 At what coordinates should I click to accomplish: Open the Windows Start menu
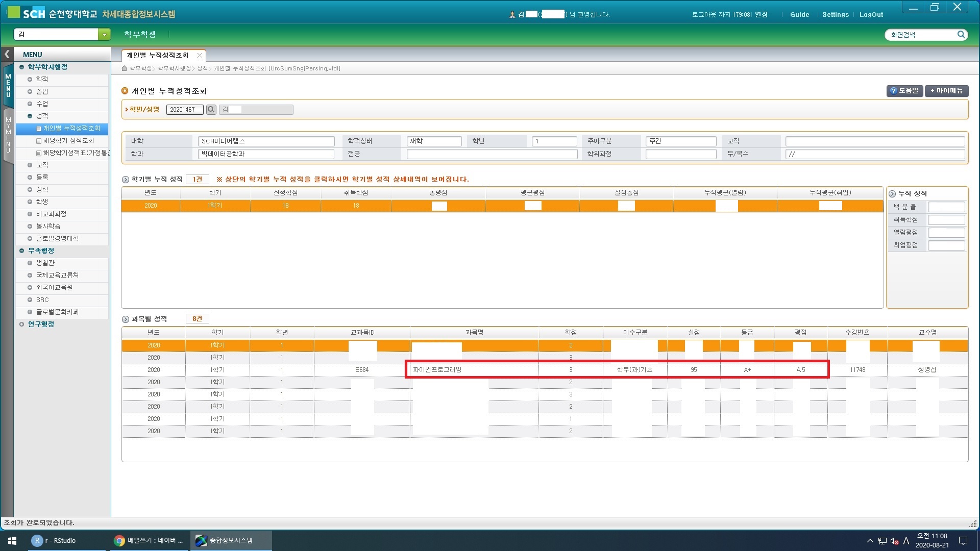[12, 540]
